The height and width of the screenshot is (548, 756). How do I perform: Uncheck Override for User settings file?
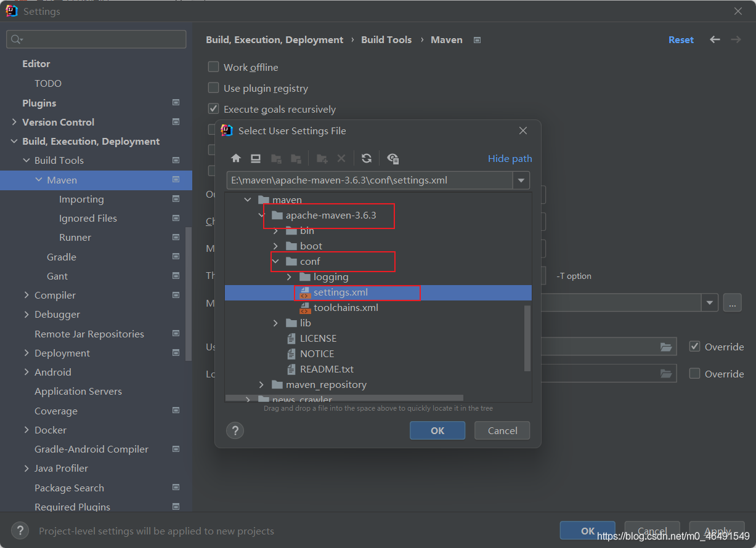click(x=694, y=347)
